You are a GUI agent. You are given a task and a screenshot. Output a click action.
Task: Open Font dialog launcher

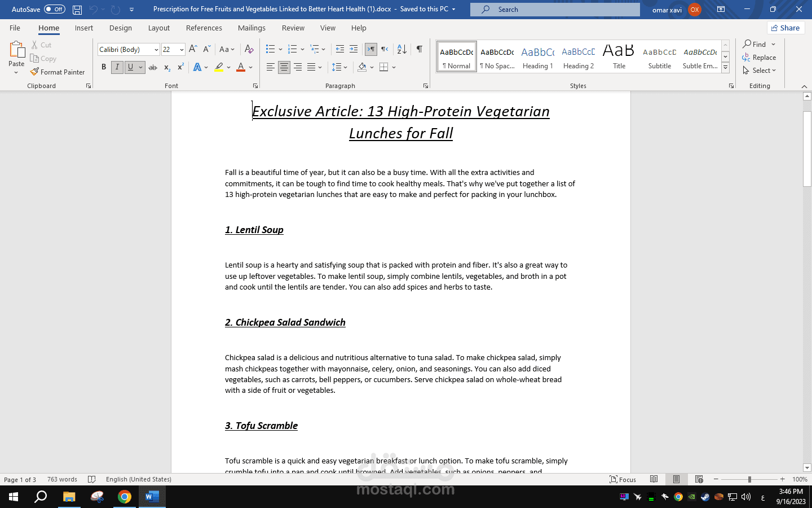click(255, 86)
